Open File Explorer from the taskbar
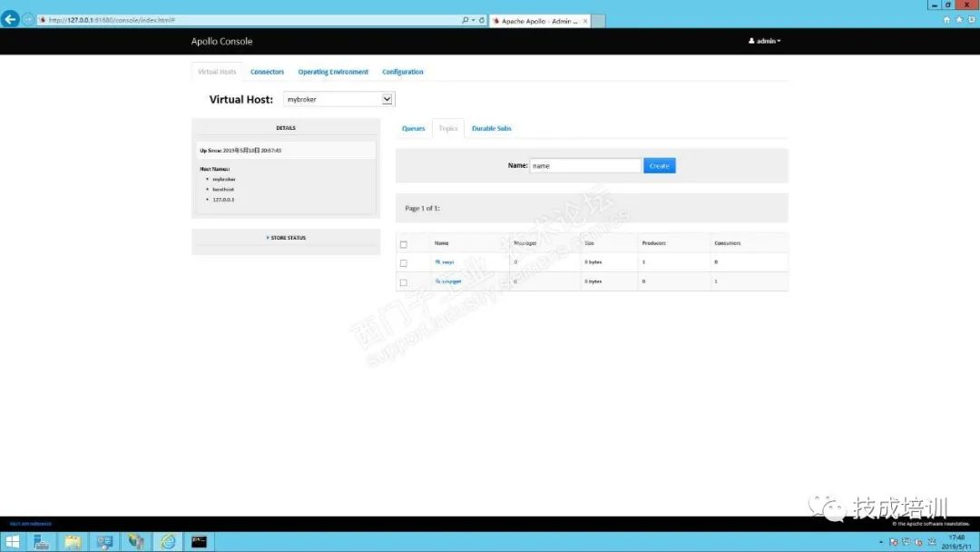 (x=73, y=541)
